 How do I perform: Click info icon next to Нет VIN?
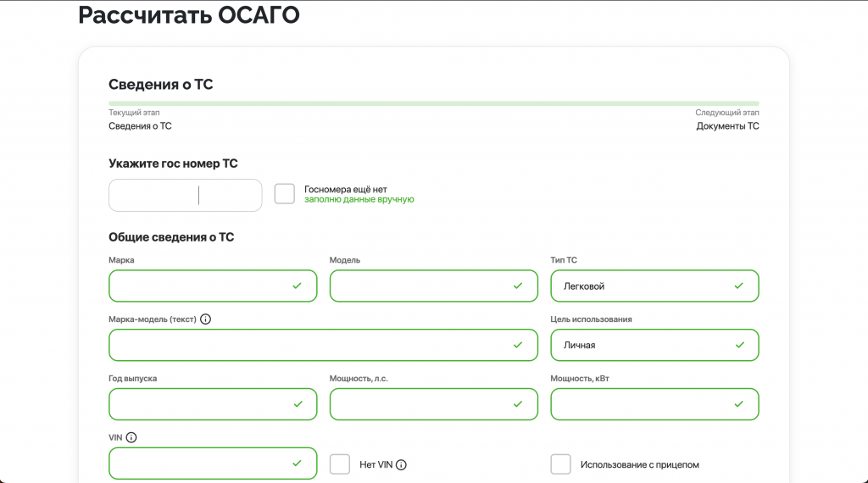(x=401, y=464)
